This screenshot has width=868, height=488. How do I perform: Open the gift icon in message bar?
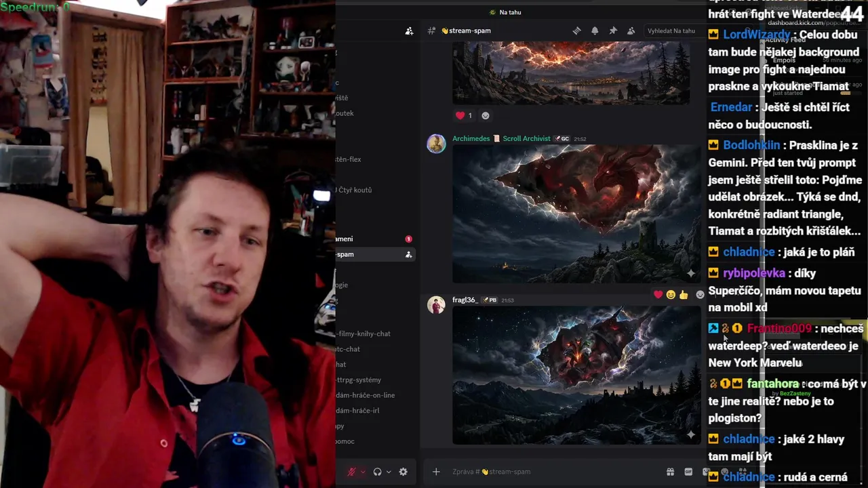(670, 472)
